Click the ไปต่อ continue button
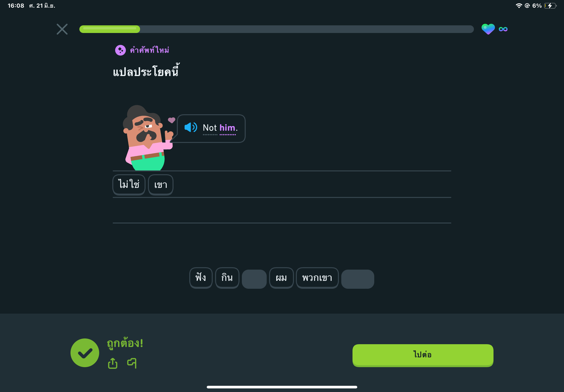 [423, 355]
